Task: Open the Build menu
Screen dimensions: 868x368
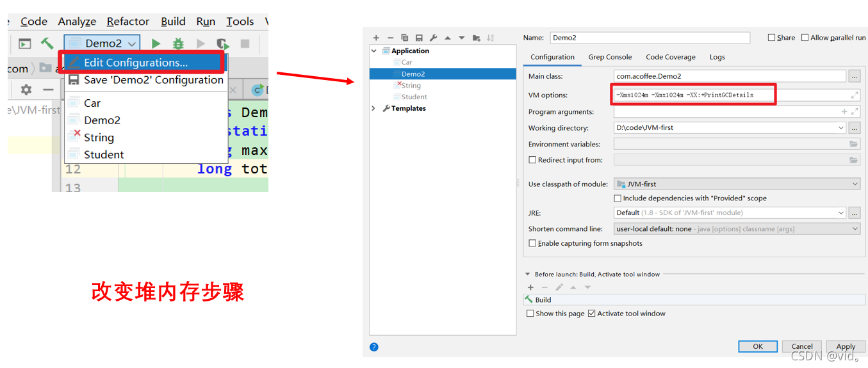Action: point(173,22)
